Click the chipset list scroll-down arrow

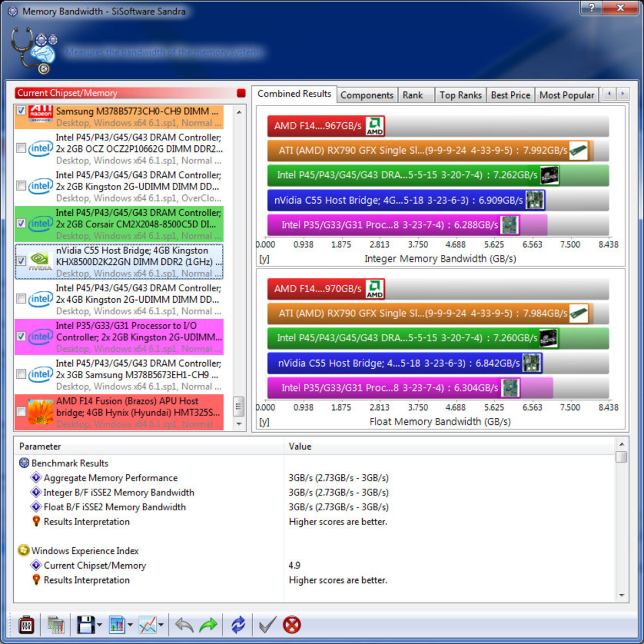point(239,424)
